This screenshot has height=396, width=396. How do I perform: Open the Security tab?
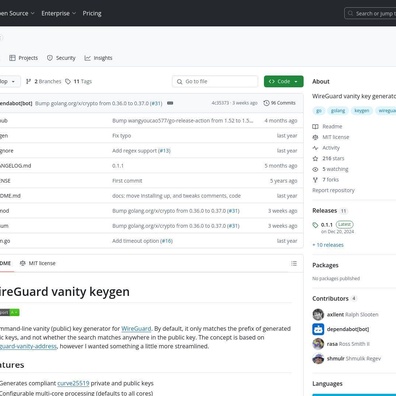pyautogui.click(x=61, y=58)
